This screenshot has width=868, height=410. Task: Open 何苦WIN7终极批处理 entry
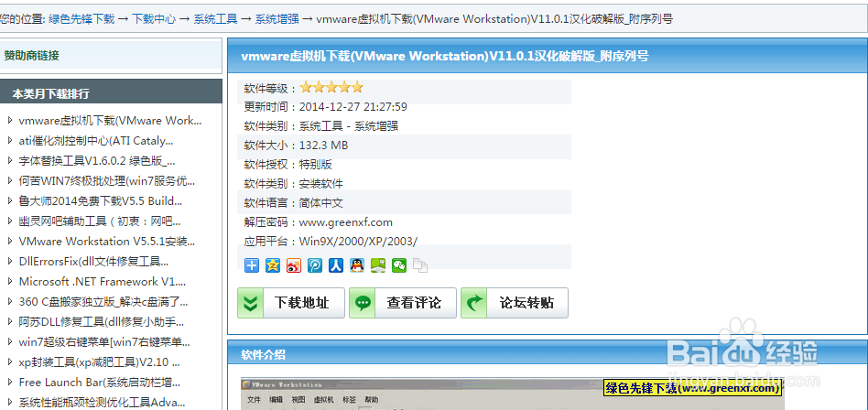click(x=107, y=181)
